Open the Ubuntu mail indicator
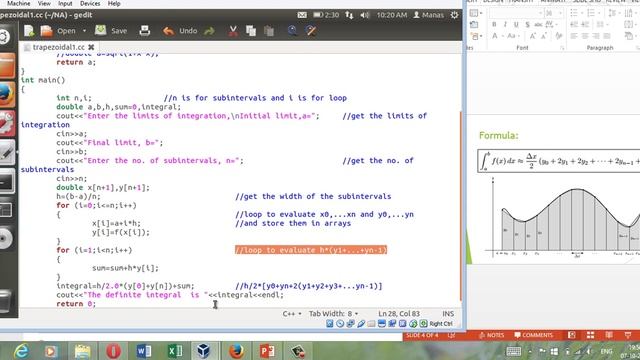640x360 pixels. tap(302, 15)
